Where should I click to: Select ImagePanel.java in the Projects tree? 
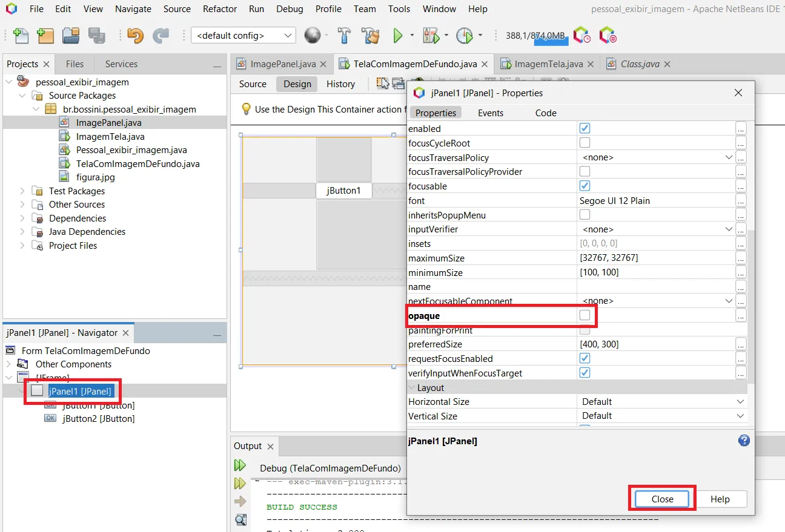pyautogui.click(x=108, y=123)
